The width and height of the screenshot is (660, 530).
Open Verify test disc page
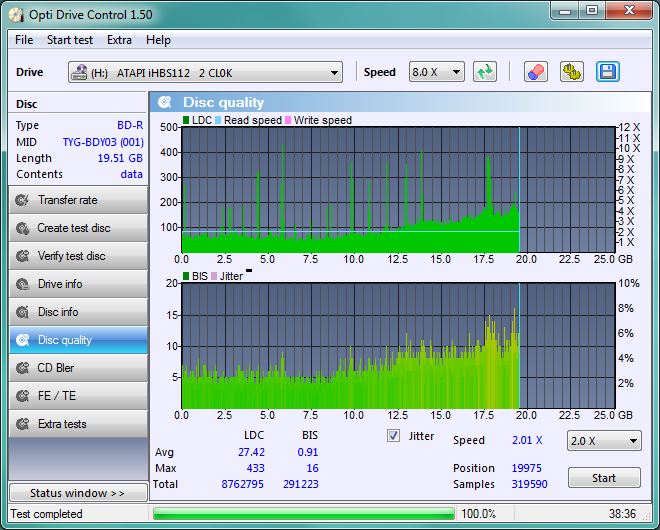[78, 256]
